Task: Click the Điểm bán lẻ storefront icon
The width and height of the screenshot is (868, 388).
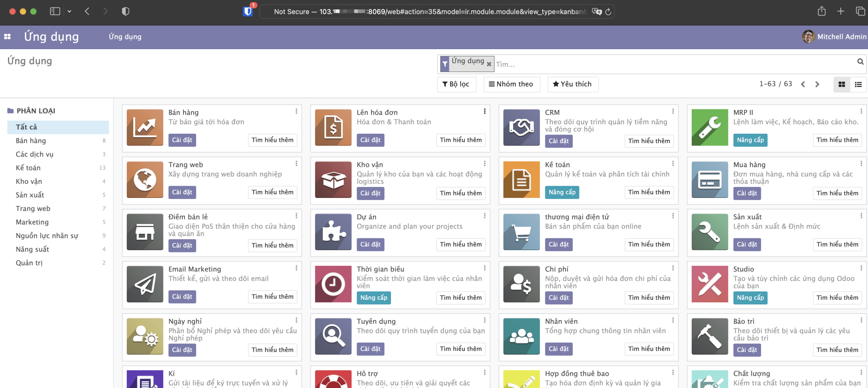Action: [145, 232]
